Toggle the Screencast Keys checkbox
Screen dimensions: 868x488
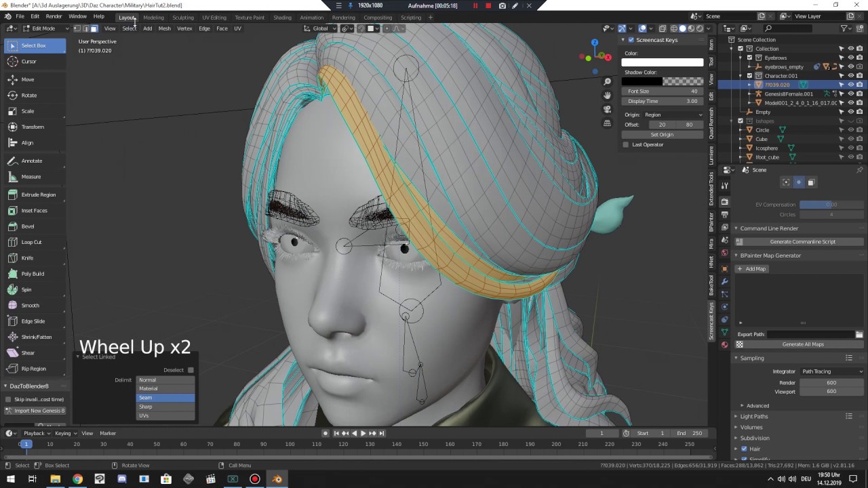[x=631, y=40]
